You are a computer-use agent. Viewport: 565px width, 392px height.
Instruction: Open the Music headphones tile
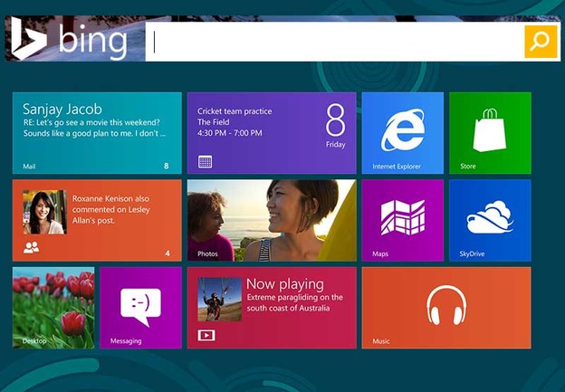pyautogui.click(x=446, y=308)
